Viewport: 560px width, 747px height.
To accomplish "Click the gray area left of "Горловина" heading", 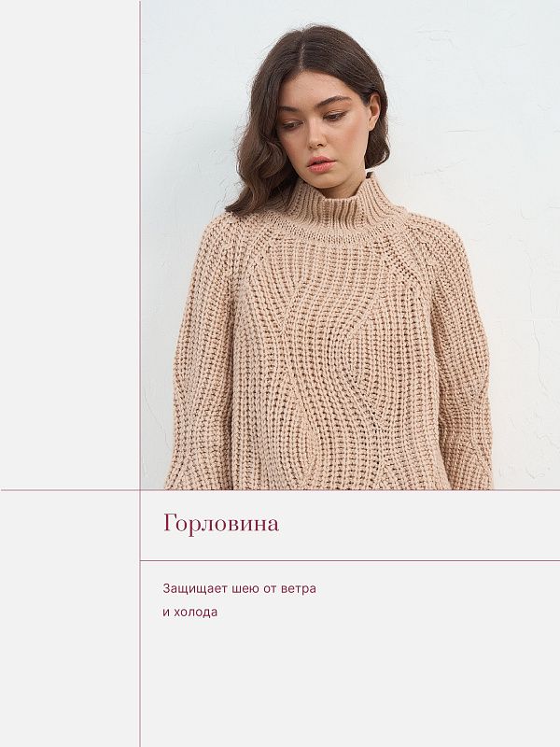I will tap(70, 525).
